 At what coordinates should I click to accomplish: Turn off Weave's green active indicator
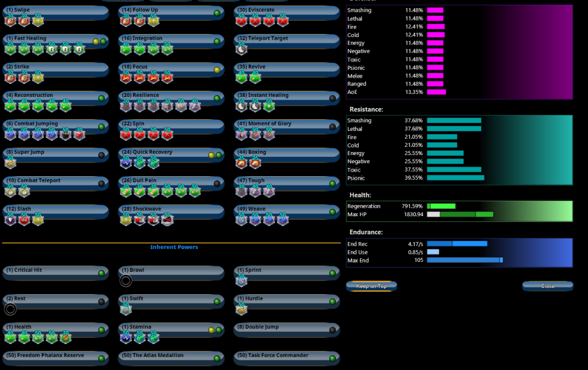point(332,212)
